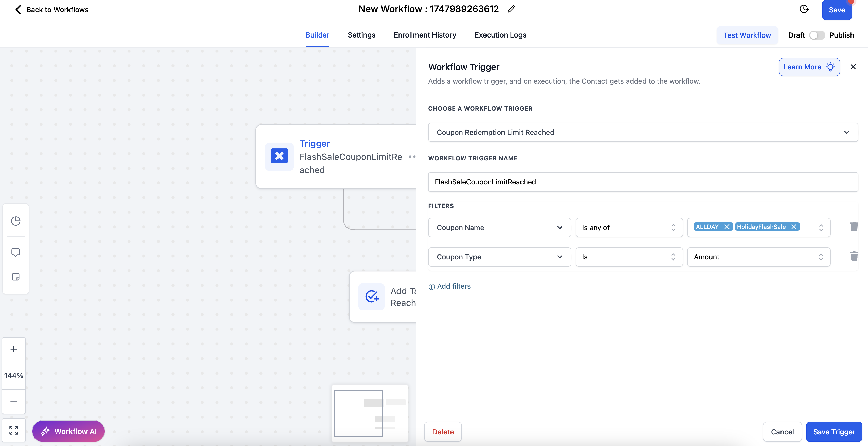The image size is (868, 446).
Task: Open the comments bubble icon
Action: tap(15, 252)
